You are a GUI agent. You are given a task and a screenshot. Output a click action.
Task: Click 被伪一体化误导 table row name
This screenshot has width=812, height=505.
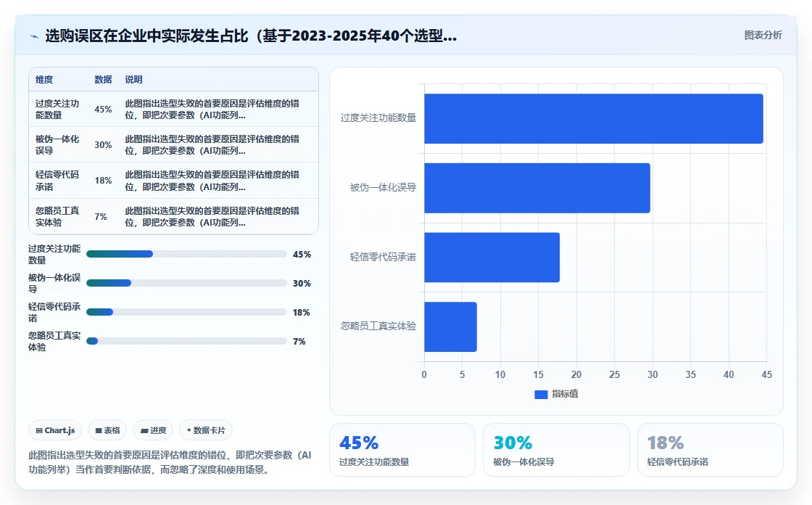pyautogui.click(x=57, y=145)
